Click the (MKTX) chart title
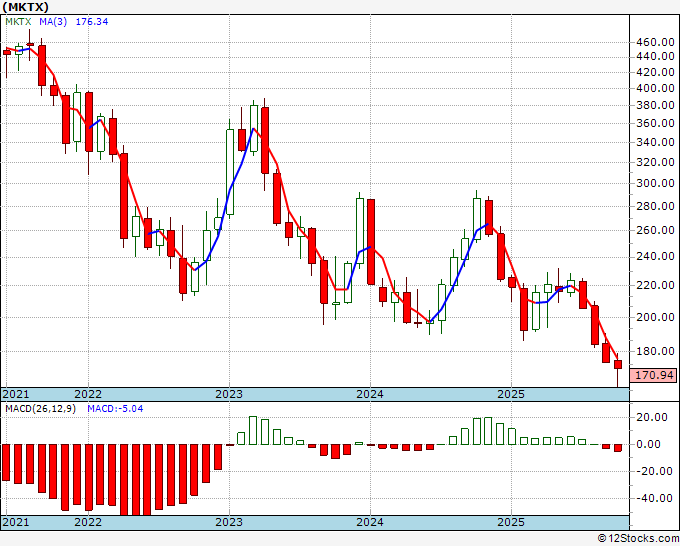The height and width of the screenshot is (546, 680). point(26,7)
